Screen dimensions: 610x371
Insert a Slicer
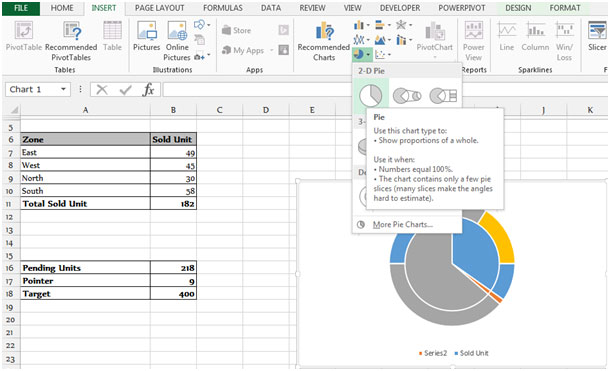point(597,37)
